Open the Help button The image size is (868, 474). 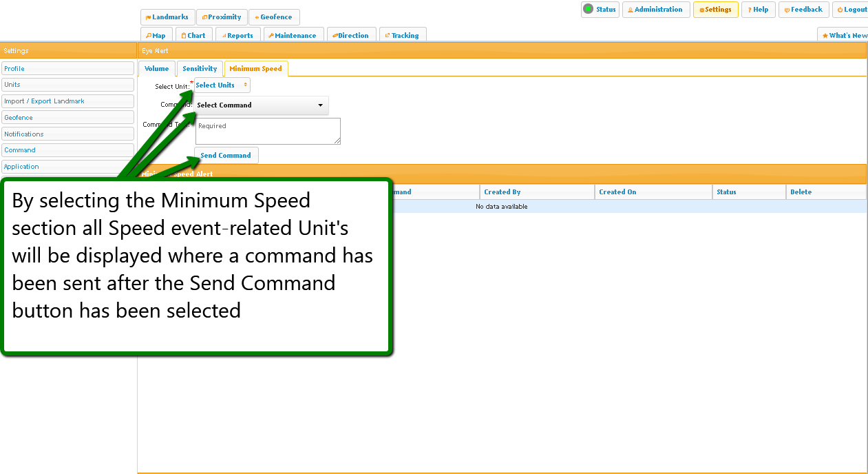[758, 10]
